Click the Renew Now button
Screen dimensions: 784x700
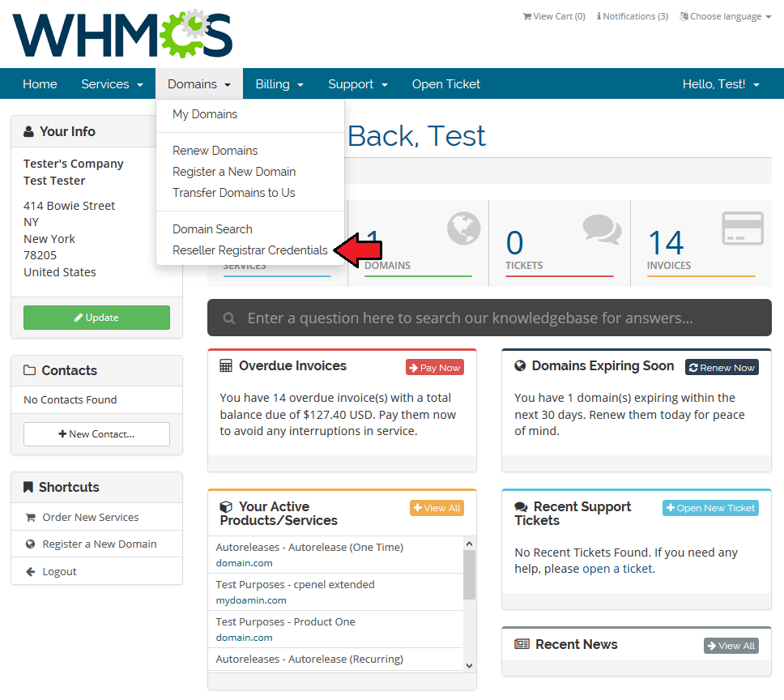(x=722, y=368)
